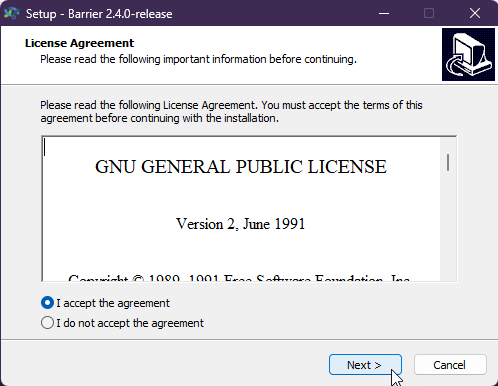Click the scrollbar track below the thumb
The image size is (498, 386).
[448, 227]
